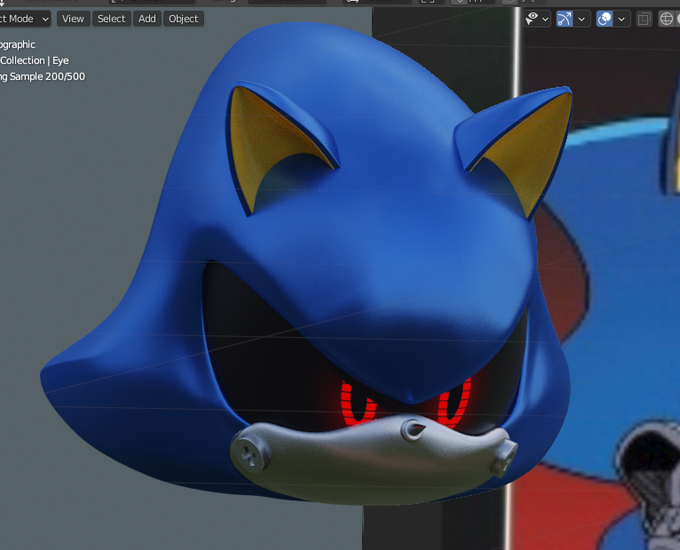Viewport: 680px width, 550px height.
Task: Open the View menu
Action: pos(73,19)
